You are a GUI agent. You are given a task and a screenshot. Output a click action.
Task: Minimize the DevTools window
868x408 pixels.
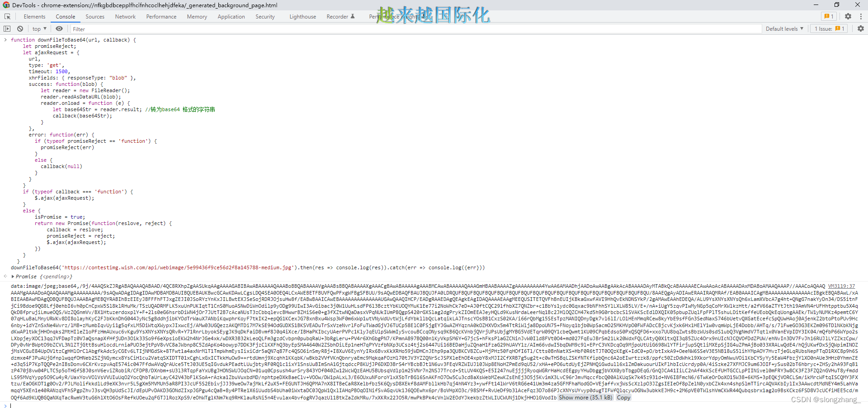pos(816,5)
